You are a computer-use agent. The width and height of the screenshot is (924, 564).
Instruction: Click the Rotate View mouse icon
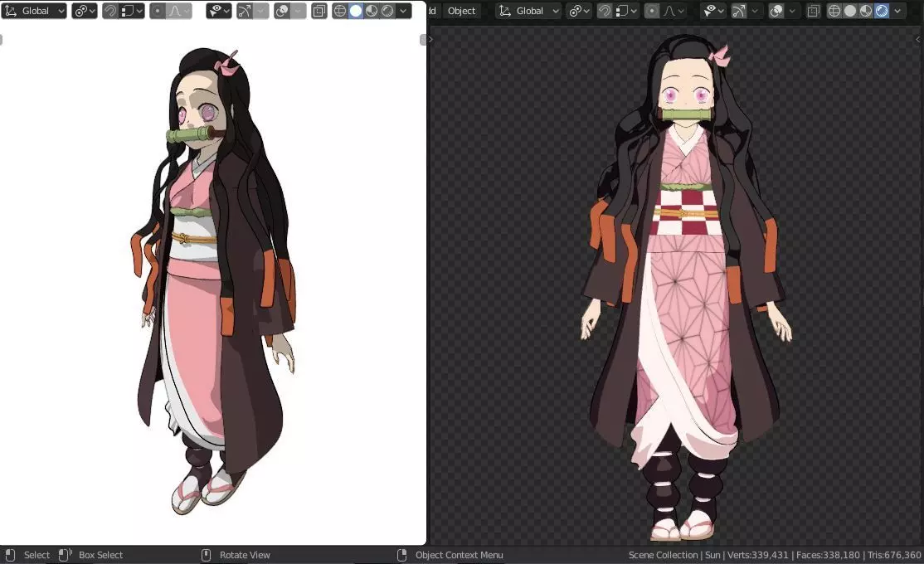click(x=206, y=555)
